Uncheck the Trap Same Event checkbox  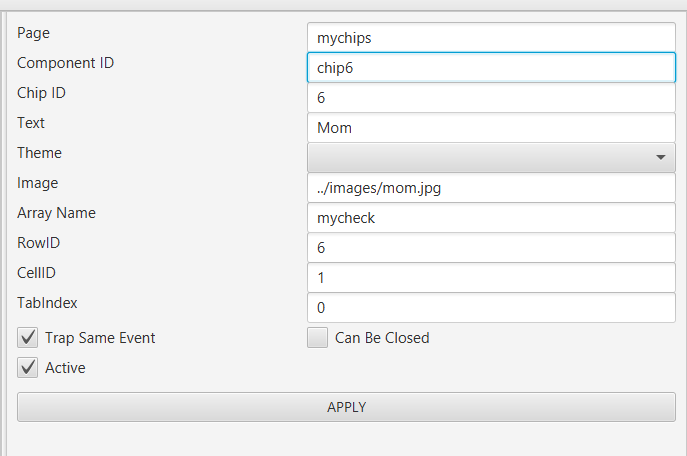click(28, 338)
